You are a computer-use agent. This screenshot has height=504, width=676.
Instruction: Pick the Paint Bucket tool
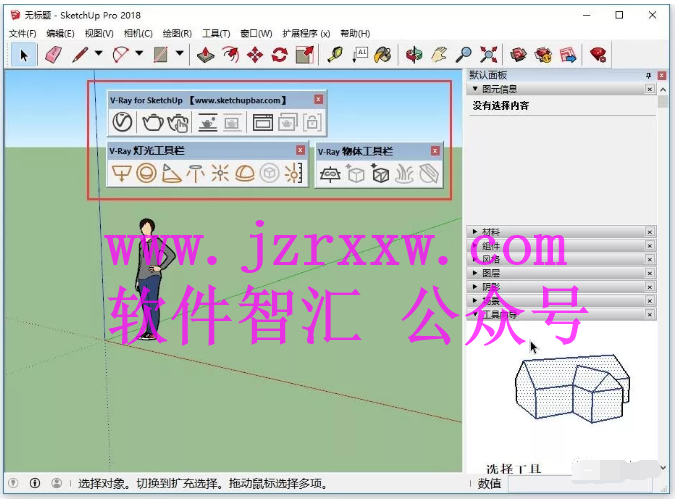coord(383,55)
